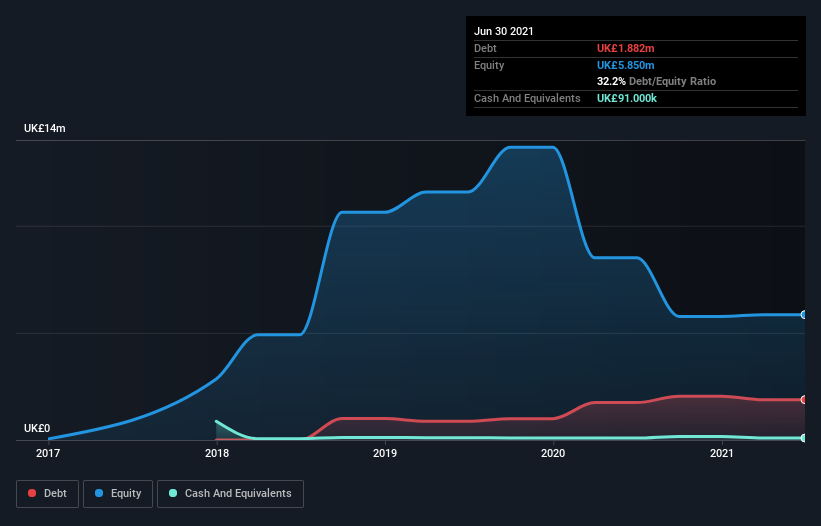Toggle the Equity legend button
This screenshot has height=526, width=821.
118,494
